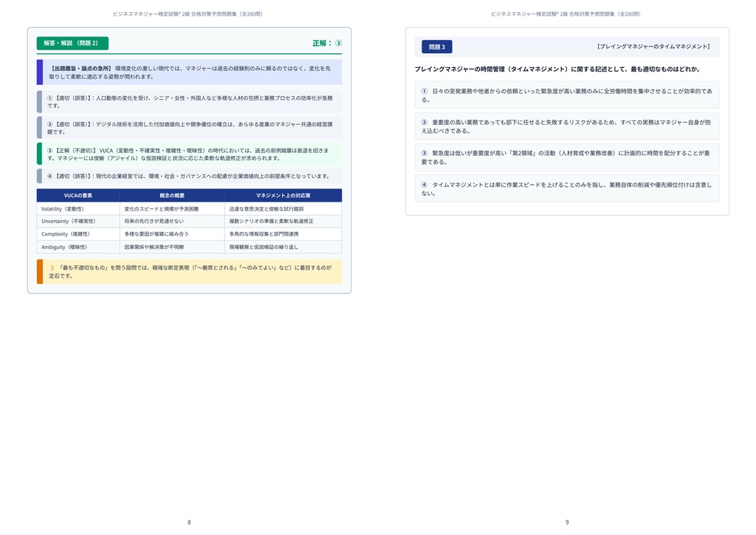Click the '将来の先行きが見通せない' cell
The image size is (756, 535).
pos(171,222)
